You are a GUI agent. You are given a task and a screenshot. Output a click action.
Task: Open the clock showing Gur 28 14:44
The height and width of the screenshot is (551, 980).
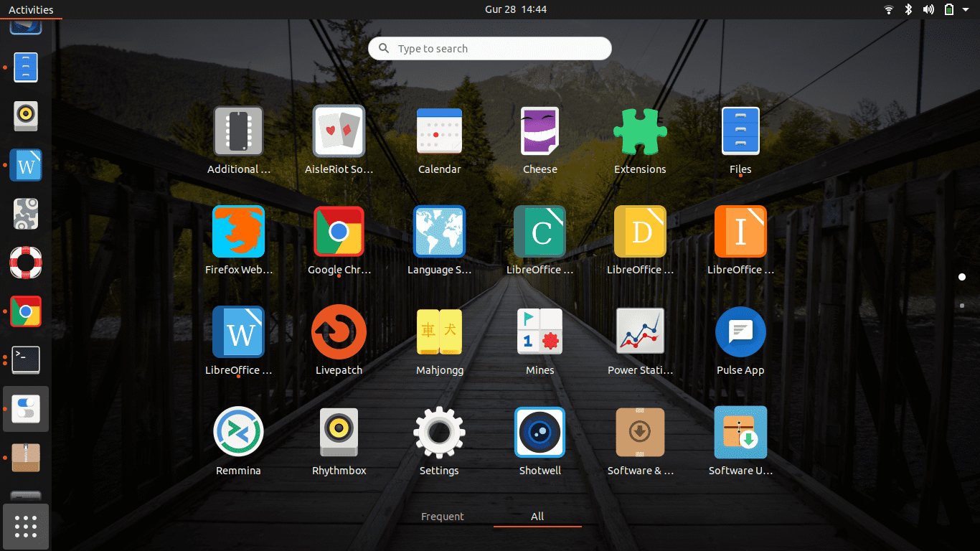pos(516,9)
